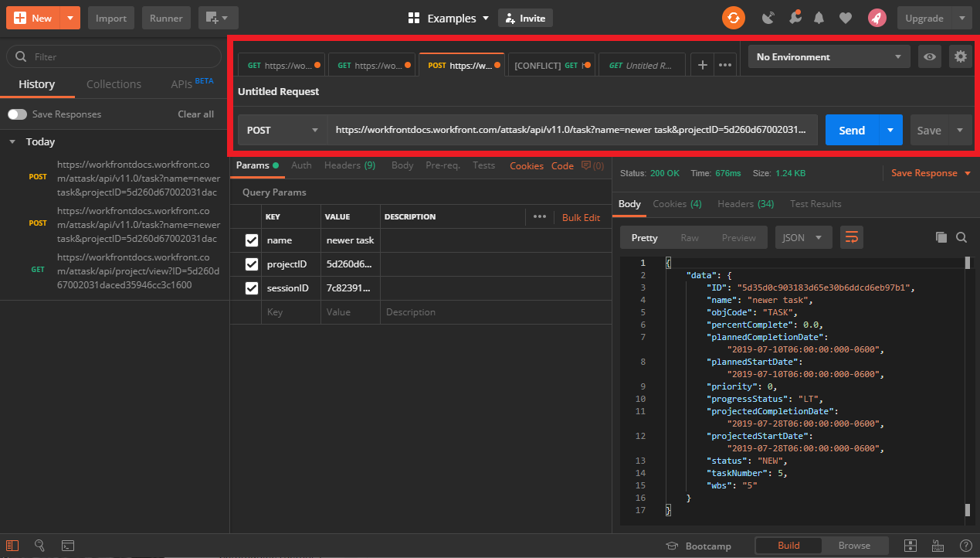Toggle the sidebar icon in status bar
980x558 pixels.
pyautogui.click(x=12, y=546)
